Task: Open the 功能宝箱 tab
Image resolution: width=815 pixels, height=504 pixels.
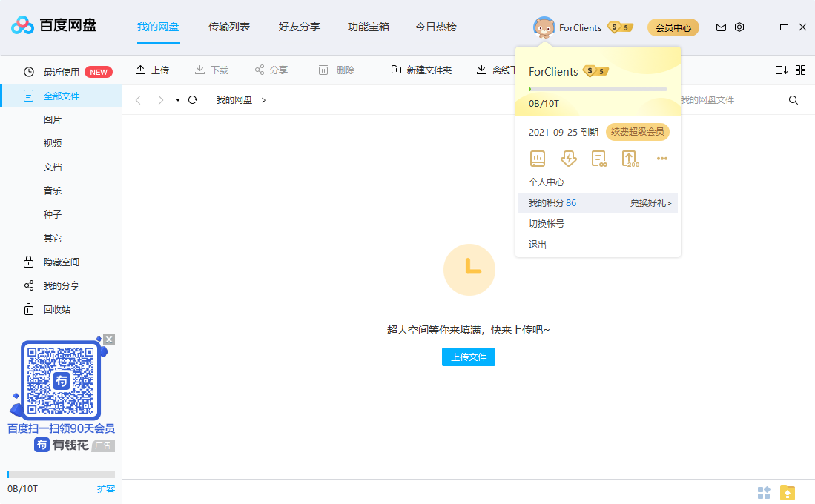Action: (x=369, y=27)
